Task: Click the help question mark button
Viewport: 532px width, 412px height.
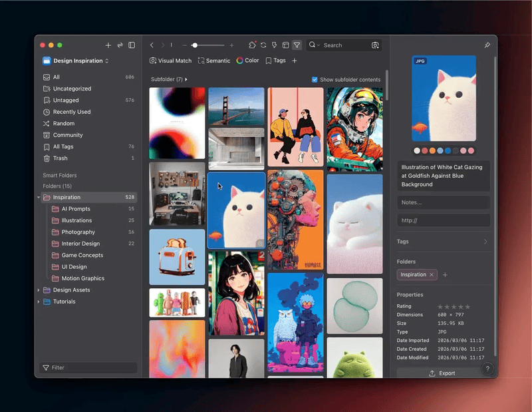Action: tap(487, 369)
